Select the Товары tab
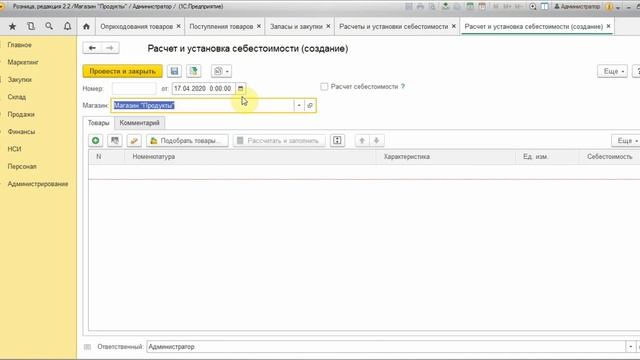 (x=98, y=123)
